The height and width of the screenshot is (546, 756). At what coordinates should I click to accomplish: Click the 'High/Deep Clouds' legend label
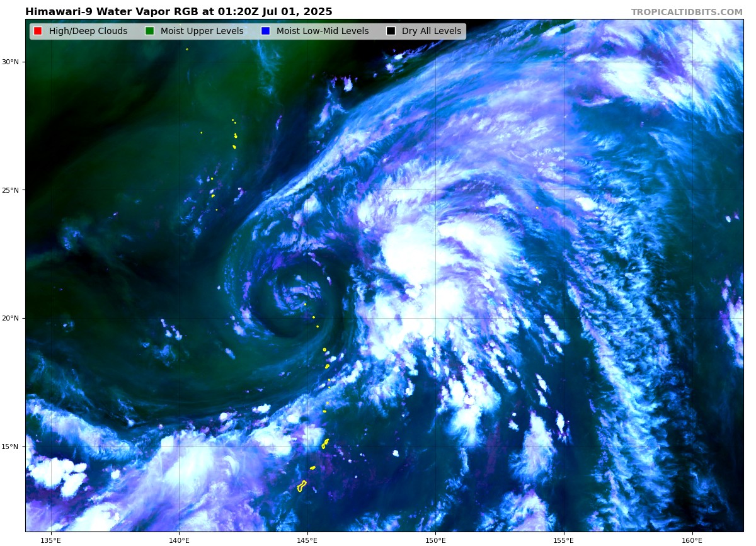click(x=88, y=31)
